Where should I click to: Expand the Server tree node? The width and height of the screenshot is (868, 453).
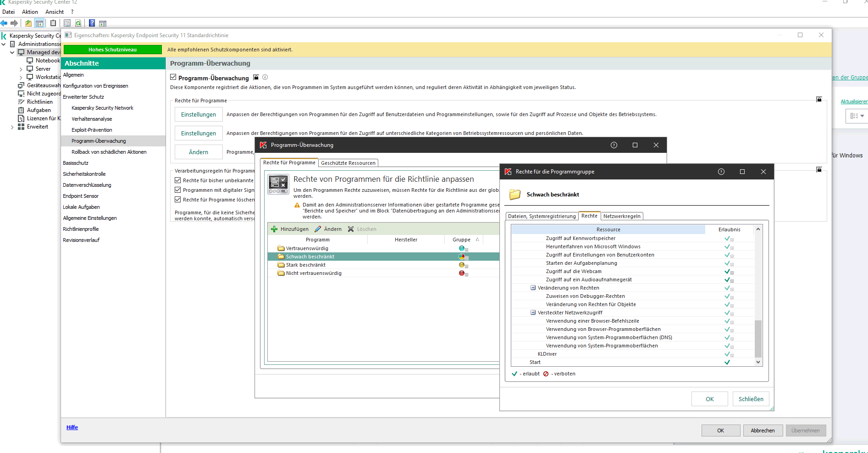coord(21,69)
